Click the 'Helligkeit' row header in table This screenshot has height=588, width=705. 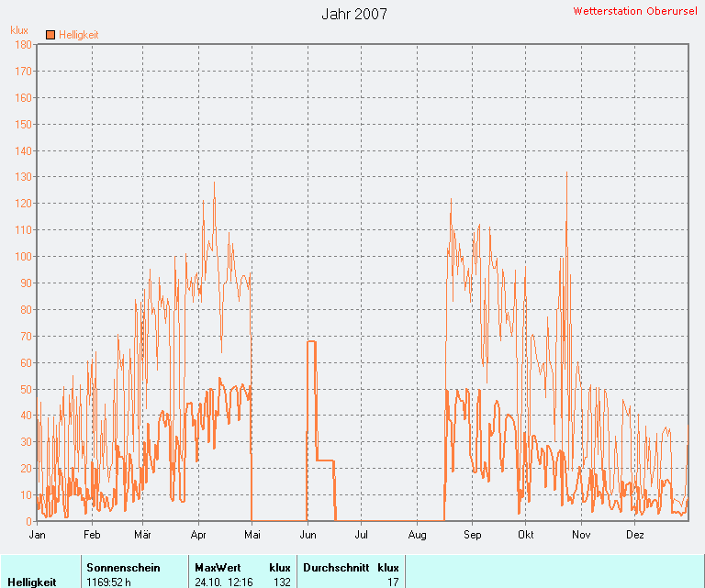32,582
